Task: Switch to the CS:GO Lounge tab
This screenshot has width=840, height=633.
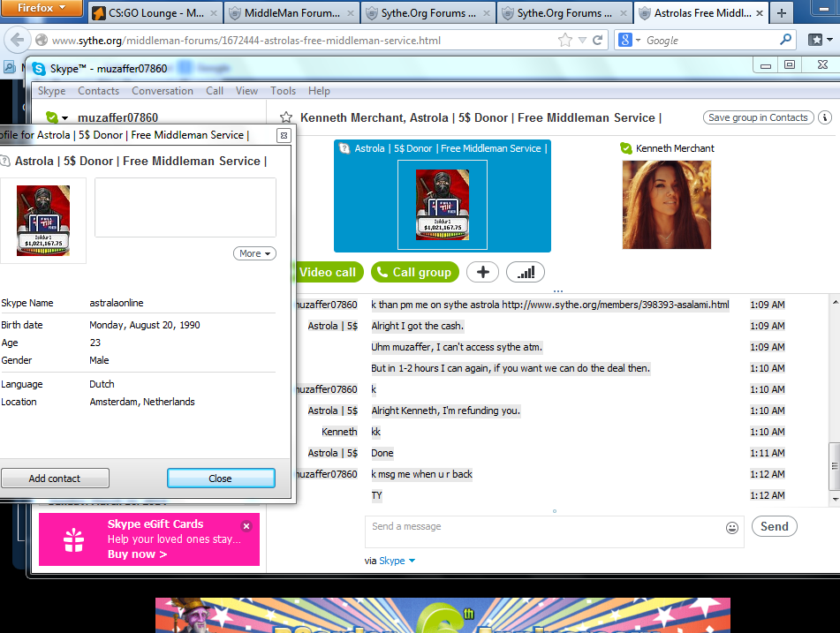Action: coord(155,13)
